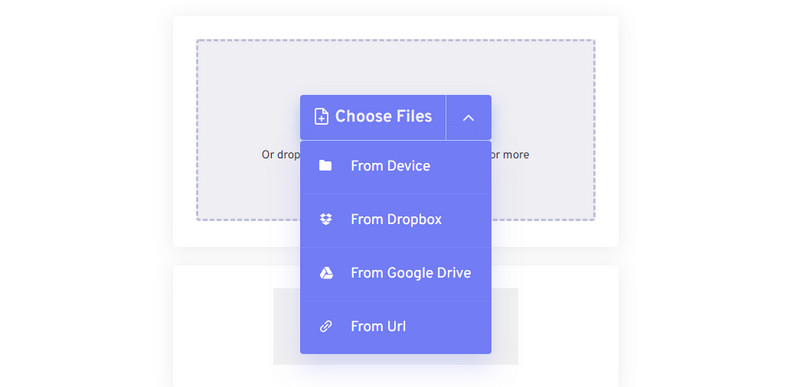Collapse the upload sources with the up chevron

pos(468,118)
